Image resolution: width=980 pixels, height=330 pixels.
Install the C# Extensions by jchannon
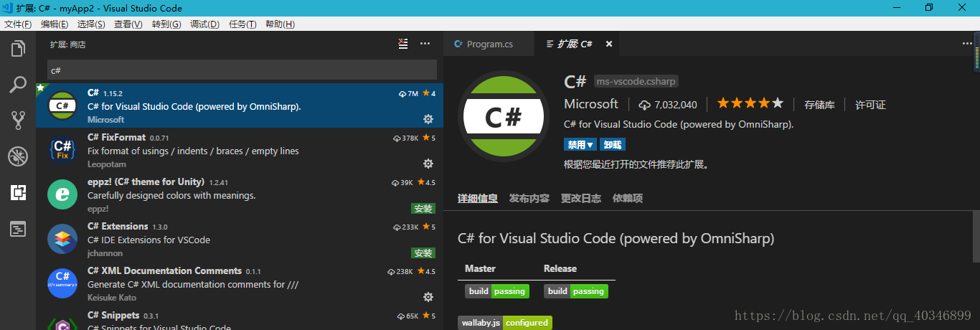click(x=423, y=253)
